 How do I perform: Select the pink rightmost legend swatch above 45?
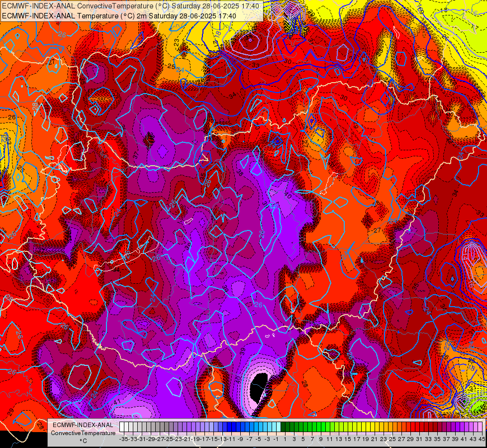coord(481,427)
